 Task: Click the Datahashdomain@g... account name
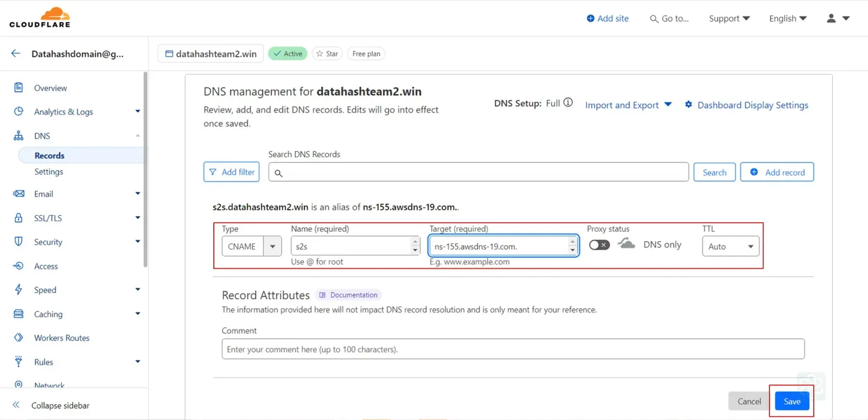pyautogui.click(x=78, y=54)
